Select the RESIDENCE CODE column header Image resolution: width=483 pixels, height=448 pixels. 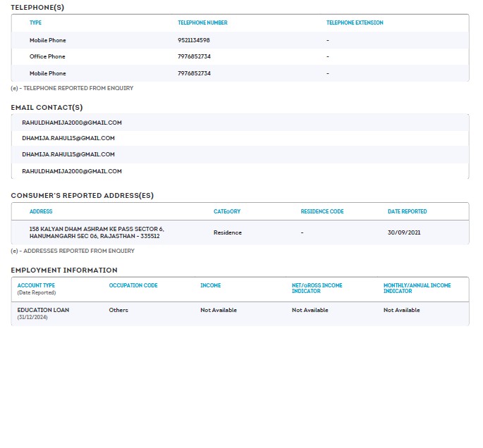[322, 211]
